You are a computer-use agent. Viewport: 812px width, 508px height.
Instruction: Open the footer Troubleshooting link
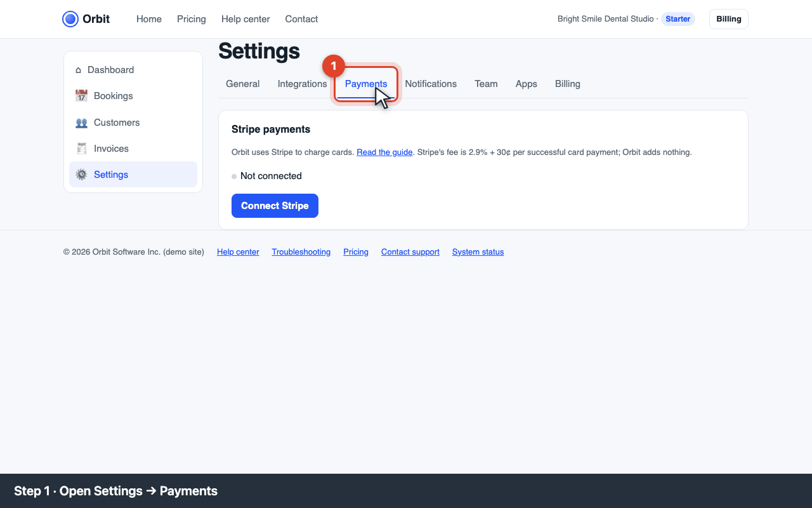coord(301,252)
